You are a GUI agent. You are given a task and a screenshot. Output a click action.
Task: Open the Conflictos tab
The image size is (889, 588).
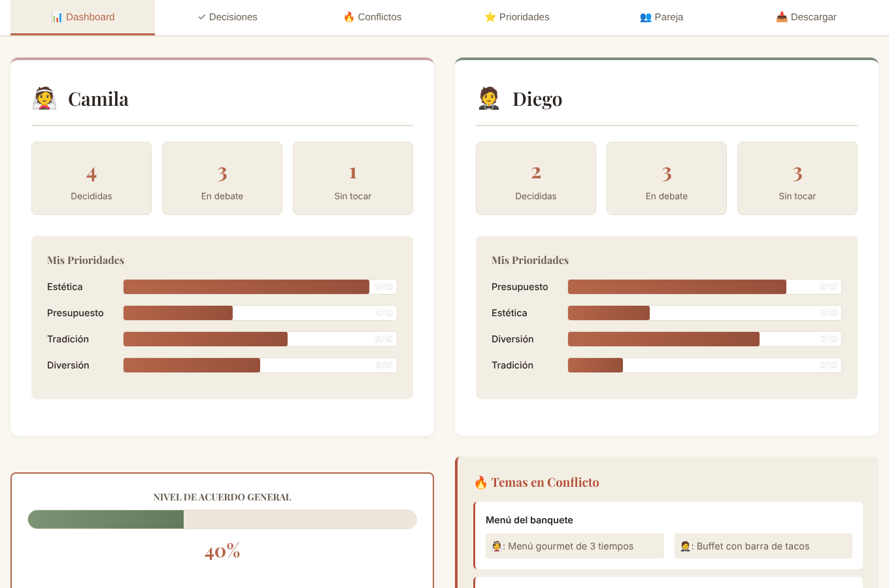point(373,17)
